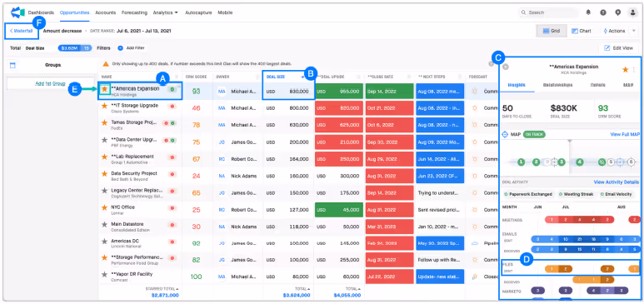This screenshot has width=644, height=304.
Task: Star the Main Datastore deal
Action: [x=105, y=225]
